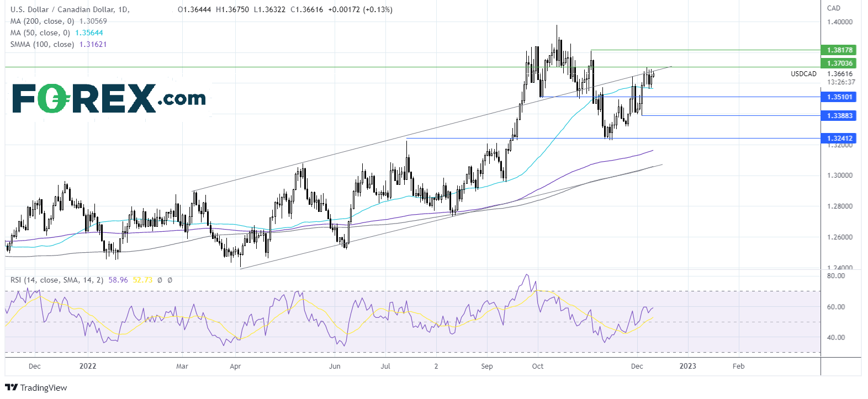Click the 2022 label on time axis
Screen dimensions: 868x399
tap(88, 366)
